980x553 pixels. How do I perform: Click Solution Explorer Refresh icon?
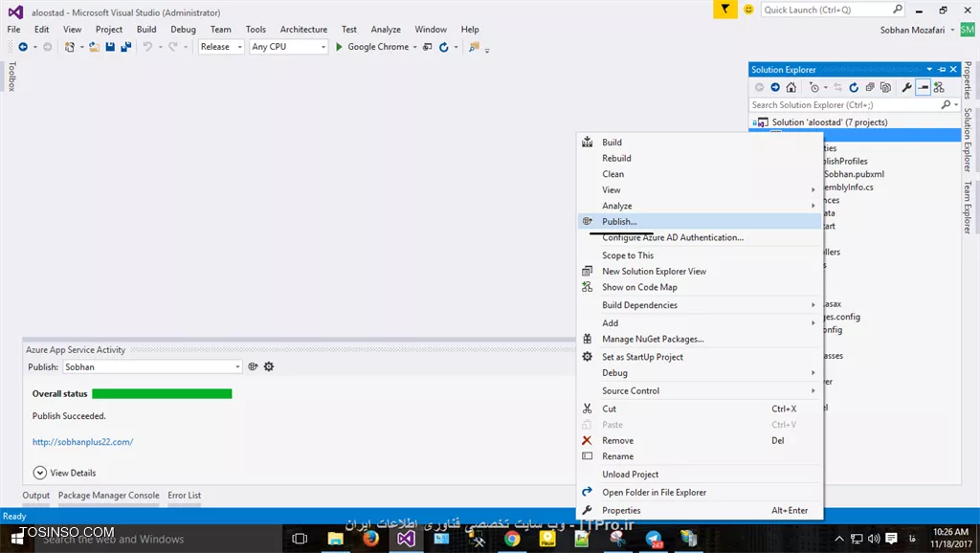pyautogui.click(x=854, y=87)
